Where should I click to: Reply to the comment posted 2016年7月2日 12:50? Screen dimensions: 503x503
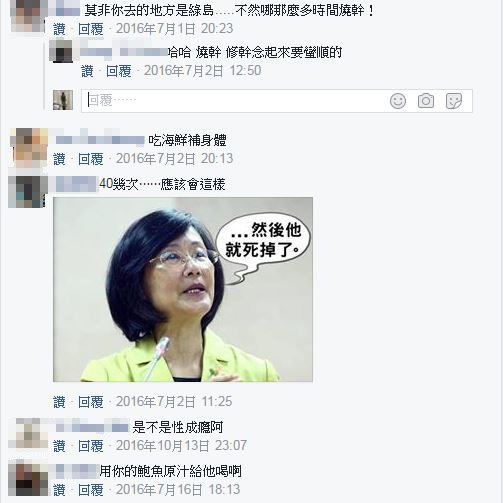119,71
